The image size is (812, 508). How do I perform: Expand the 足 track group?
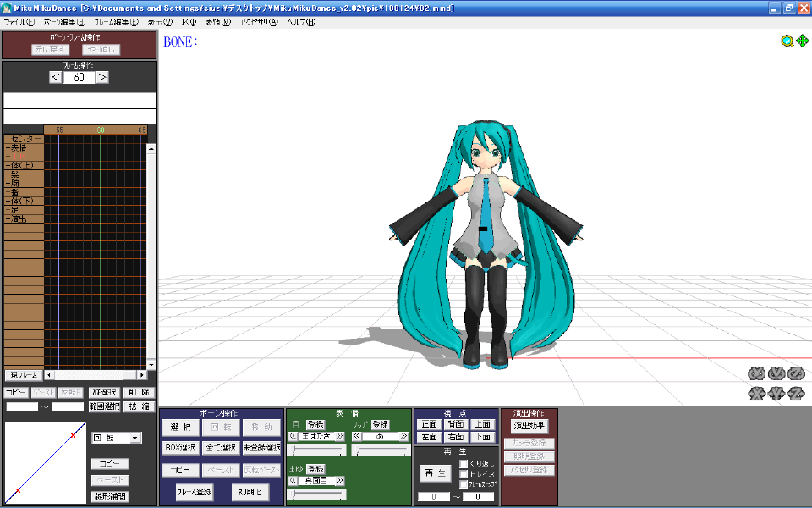[8, 209]
